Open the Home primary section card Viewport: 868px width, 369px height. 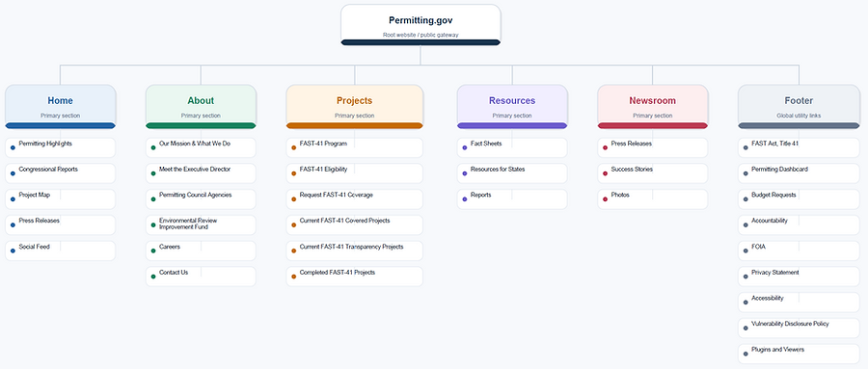[61, 106]
